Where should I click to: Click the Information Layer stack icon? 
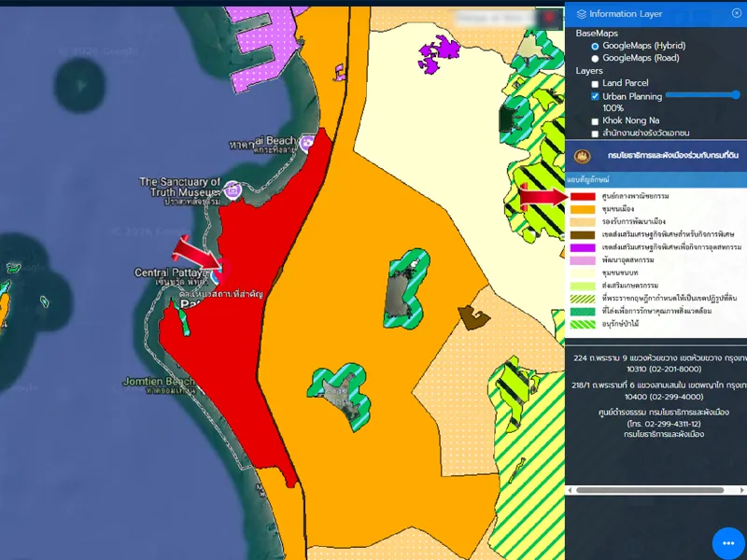coord(582,14)
